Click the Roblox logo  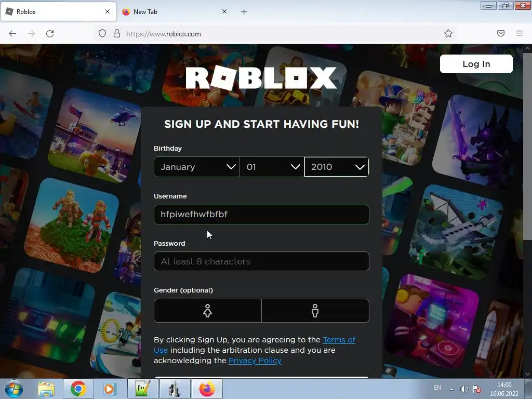click(x=261, y=78)
